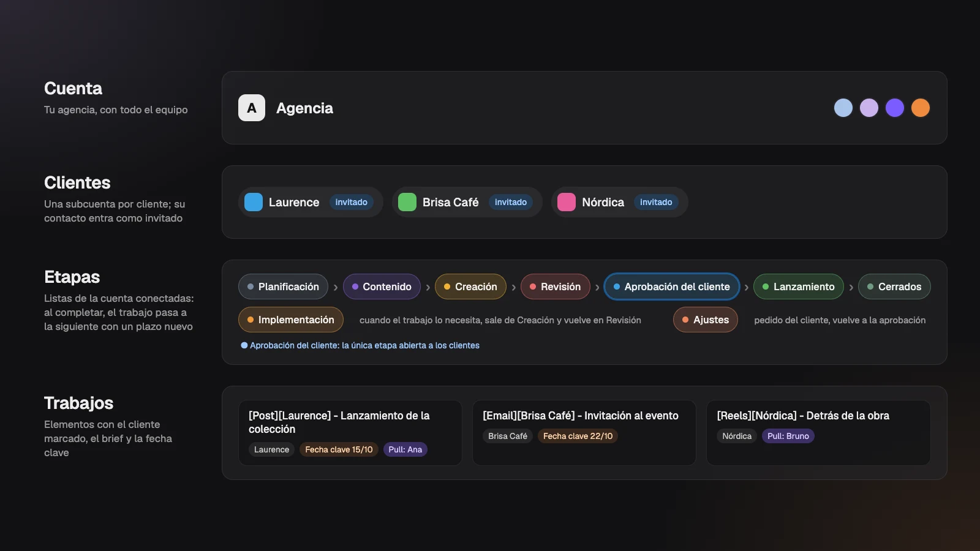
Task: Click the invitado badge next to Laurence
Action: point(352,202)
